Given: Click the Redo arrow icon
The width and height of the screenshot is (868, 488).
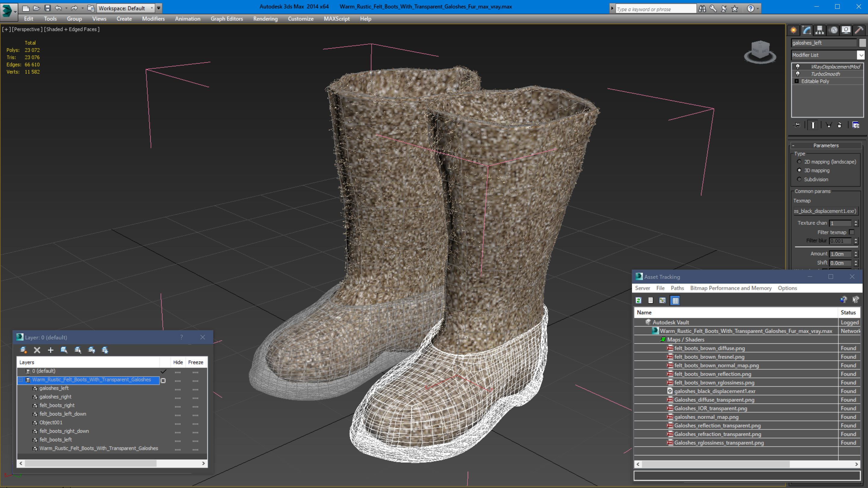Looking at the screenshot, I should [74, 8].
